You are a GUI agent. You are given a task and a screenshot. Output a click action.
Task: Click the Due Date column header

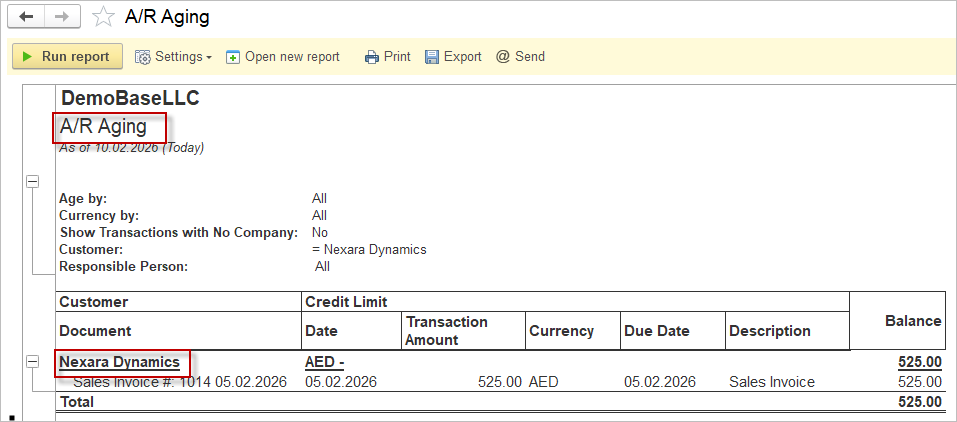coord(656,331)
